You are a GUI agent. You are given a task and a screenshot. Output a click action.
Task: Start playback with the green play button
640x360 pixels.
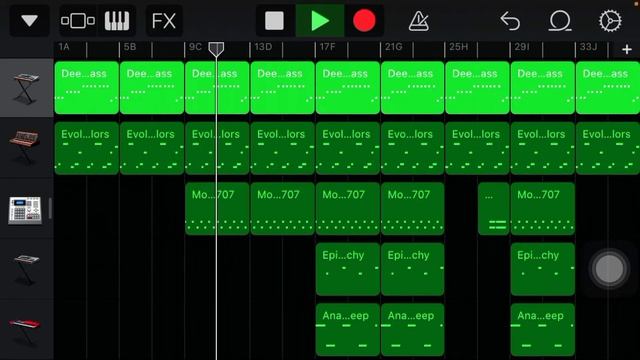[x=320, y=20]
